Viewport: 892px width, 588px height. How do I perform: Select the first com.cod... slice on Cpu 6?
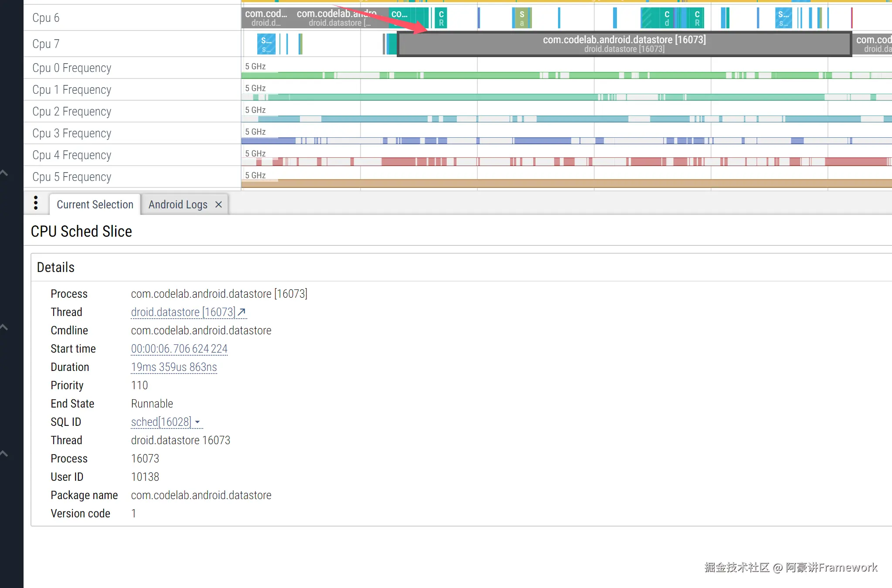pos(265,18)
